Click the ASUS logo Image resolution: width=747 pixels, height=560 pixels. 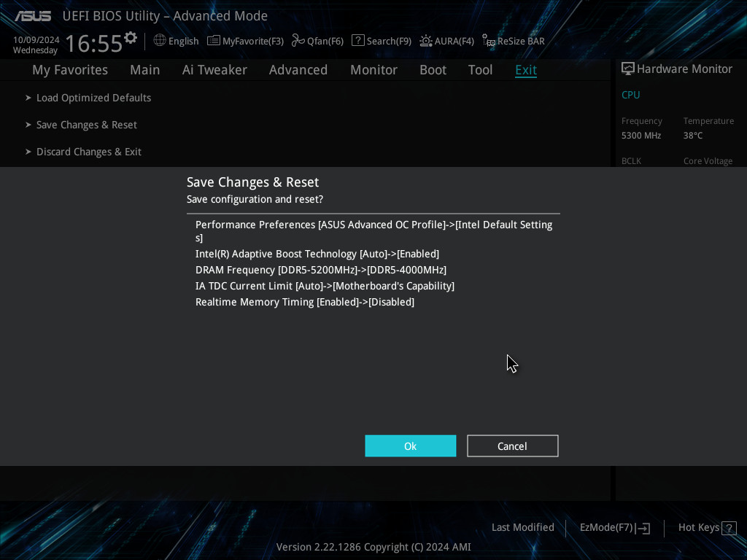(x=33, y=16)
